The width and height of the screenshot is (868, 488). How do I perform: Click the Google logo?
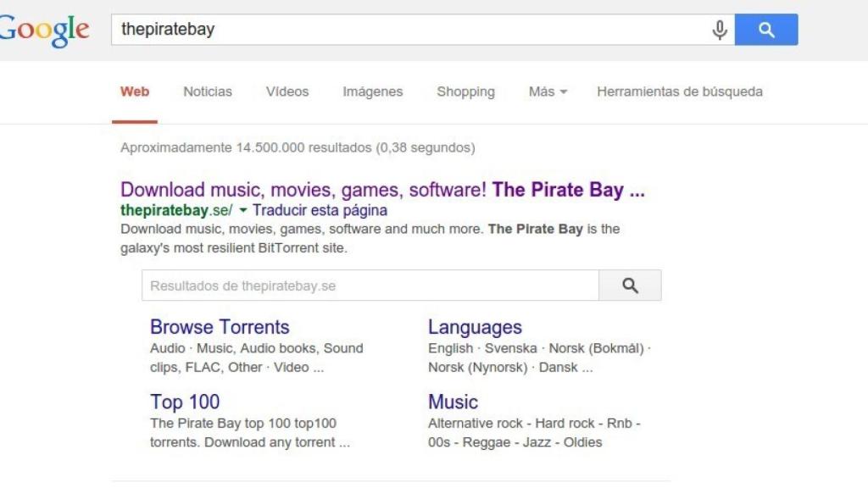(44, 28)
